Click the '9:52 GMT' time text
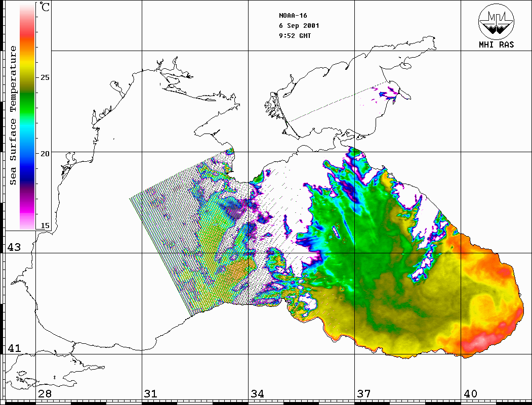This screenshot has height=405, width=532. coord(295,35)
